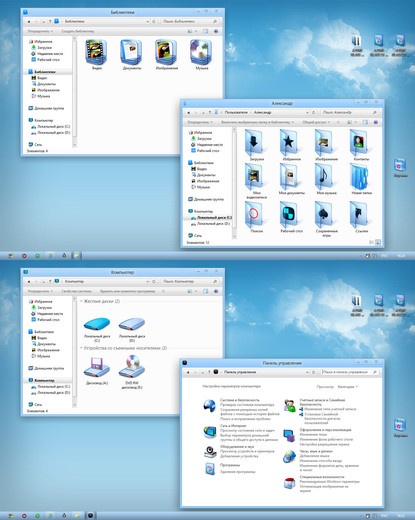Image resolution: width=415 pixels, height=520 pixels.
Task: Open Категория view dropdown in Панель управления
Action: (x=347, y=387)
